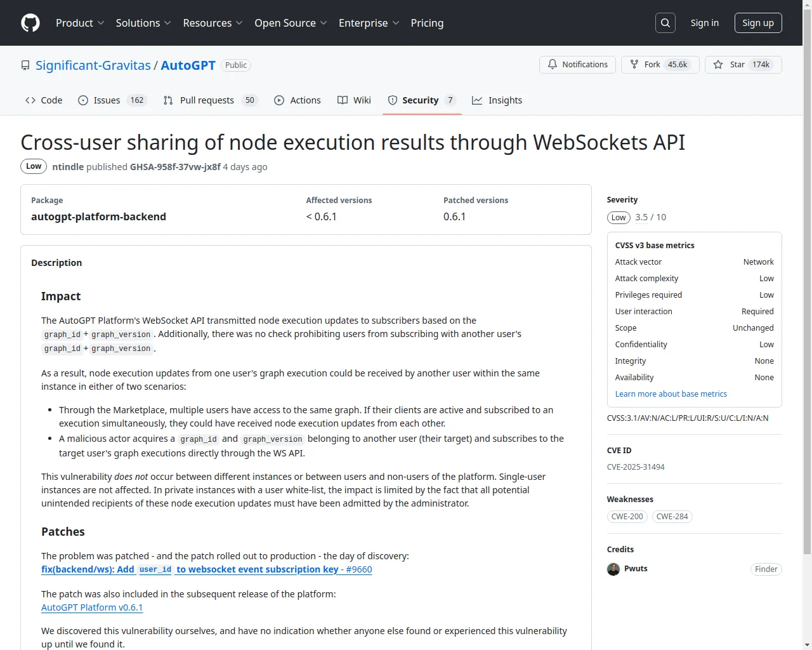Expand the Product menu

(80, 23)
